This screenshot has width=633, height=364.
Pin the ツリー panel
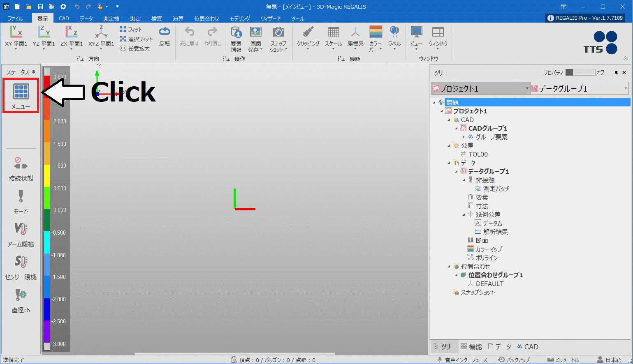click(x=616, y=72)
